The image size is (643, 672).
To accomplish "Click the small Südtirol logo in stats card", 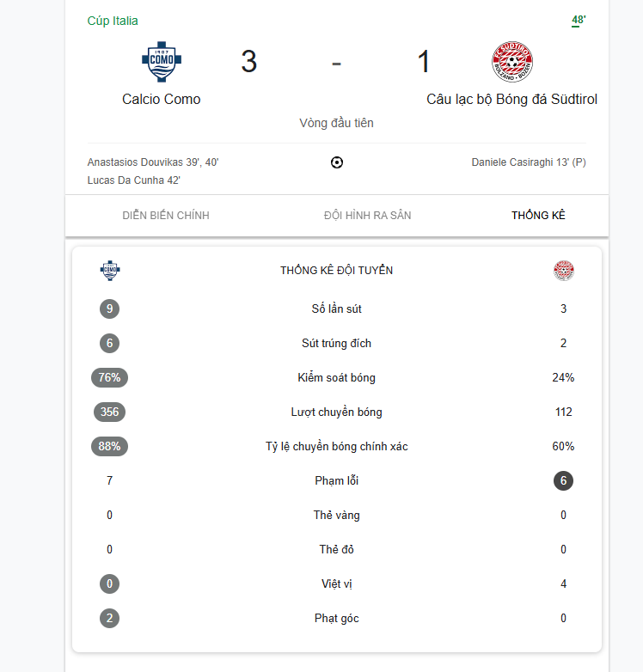I will (564, 271).
